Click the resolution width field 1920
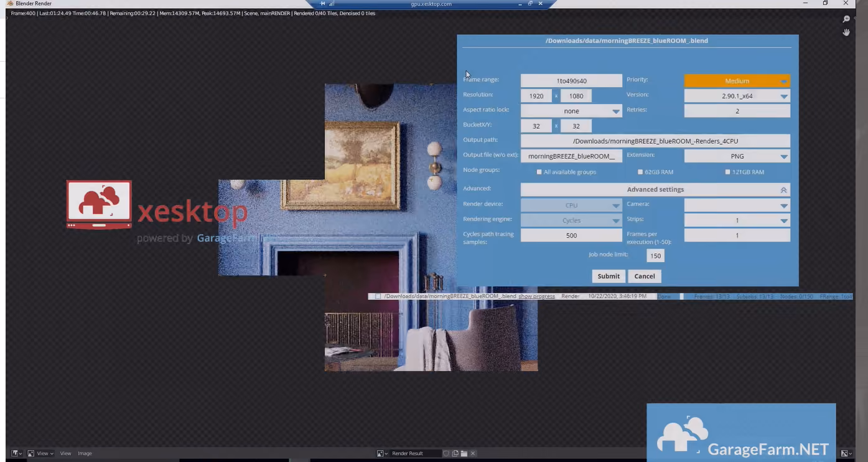868x462 pixels. [x=536, y=96]
